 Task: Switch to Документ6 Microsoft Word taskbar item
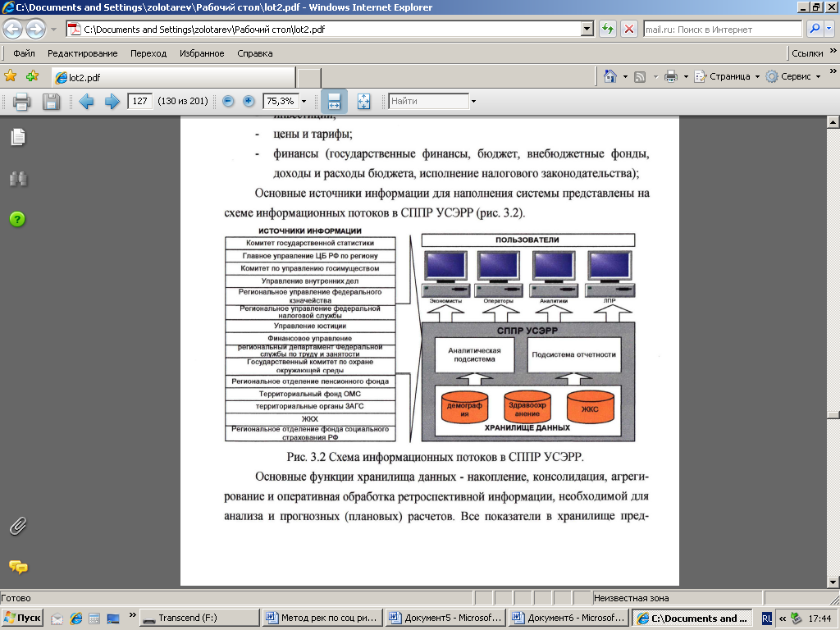click(569, 618)
